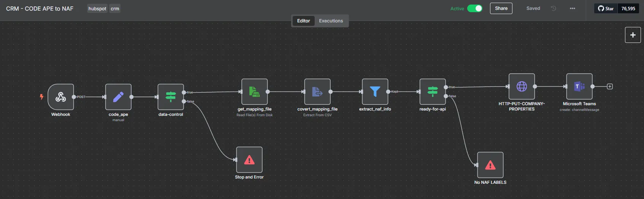Open the three-dots workflow menu
The image size is (644, 199).
click(573, 8)
